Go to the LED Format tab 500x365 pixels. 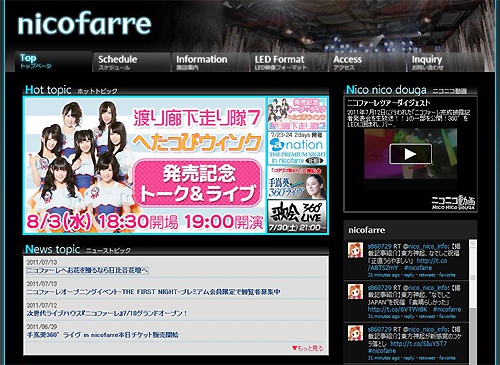point(288,62)
